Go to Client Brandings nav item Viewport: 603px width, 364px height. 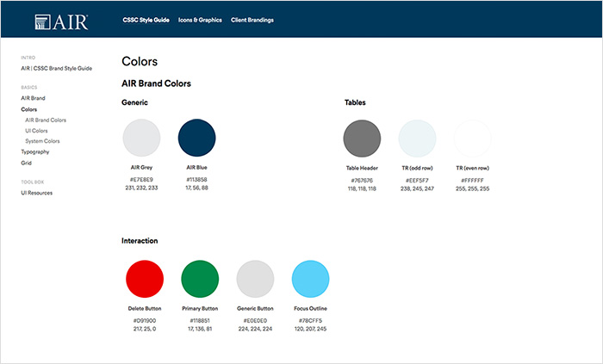[x=252, y=20]
